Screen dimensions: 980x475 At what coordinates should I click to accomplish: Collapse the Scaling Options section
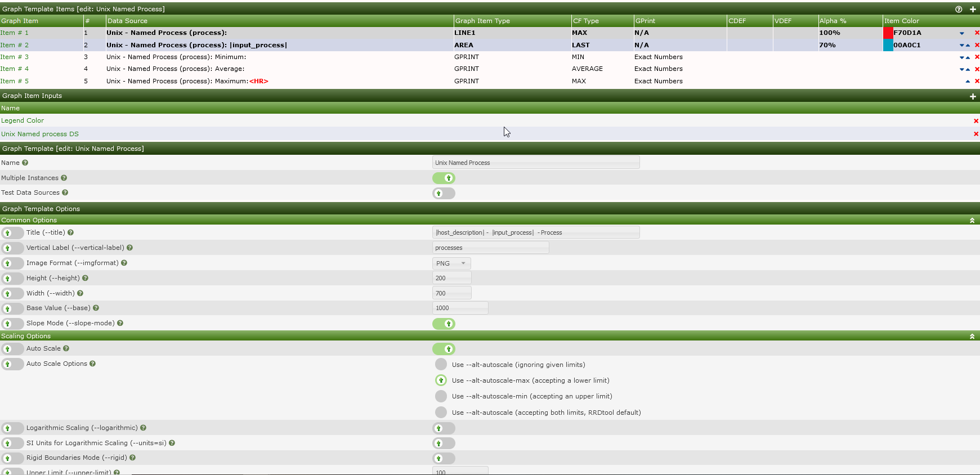click(x=972, y=336)
